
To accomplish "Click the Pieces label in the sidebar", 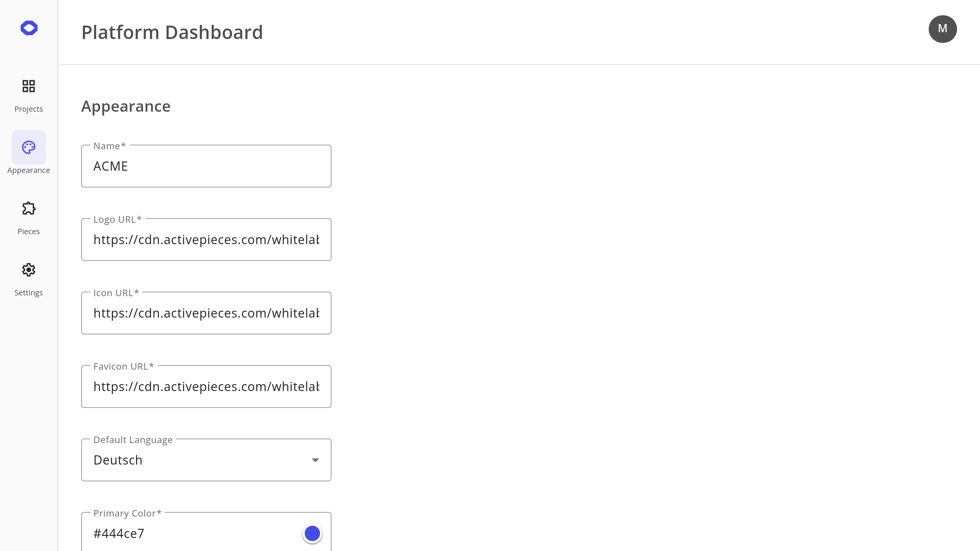I will (x=29, y=231).
